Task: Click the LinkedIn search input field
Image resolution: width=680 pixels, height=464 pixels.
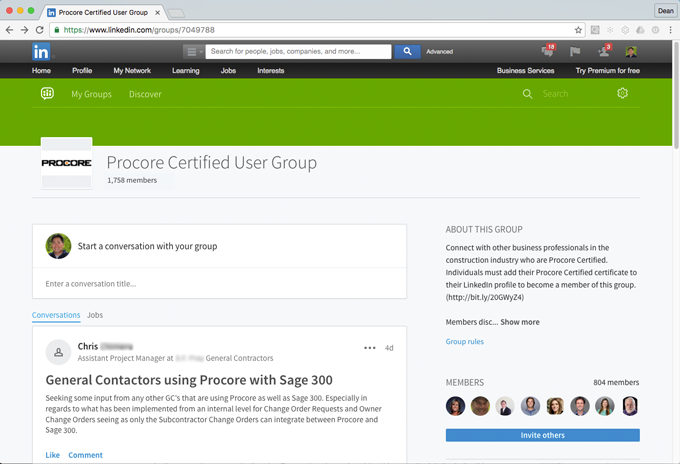Action: pos(298,51)
